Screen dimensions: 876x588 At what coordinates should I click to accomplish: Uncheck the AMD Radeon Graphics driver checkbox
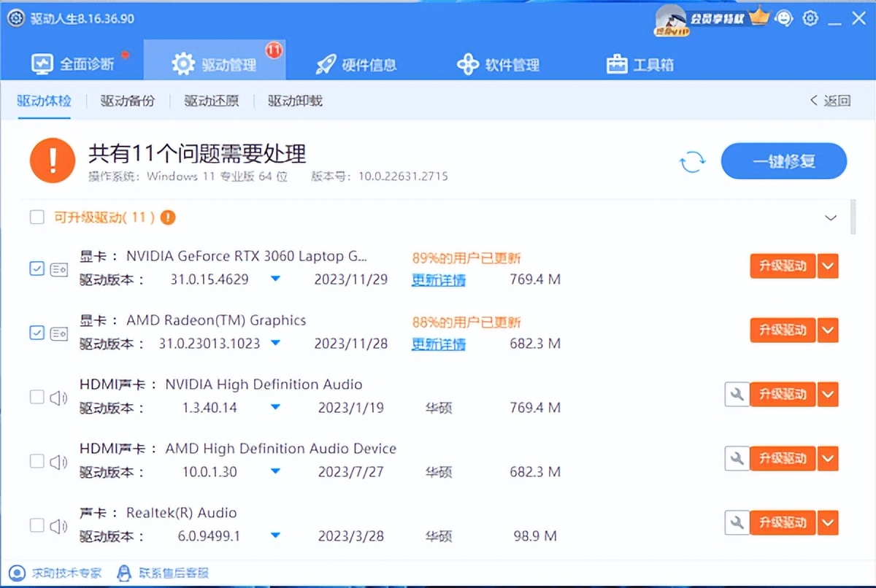(36, 333)
